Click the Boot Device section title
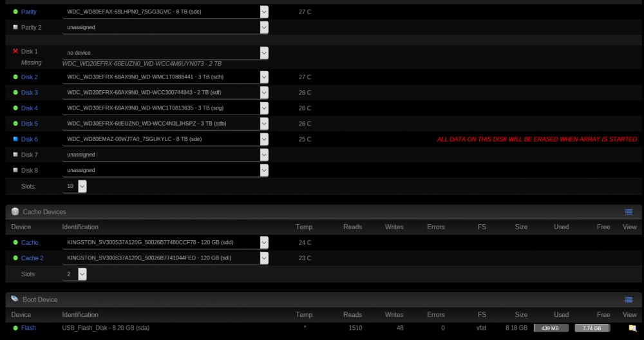This screenshot has width=644, height=340. tap(40, 300)
